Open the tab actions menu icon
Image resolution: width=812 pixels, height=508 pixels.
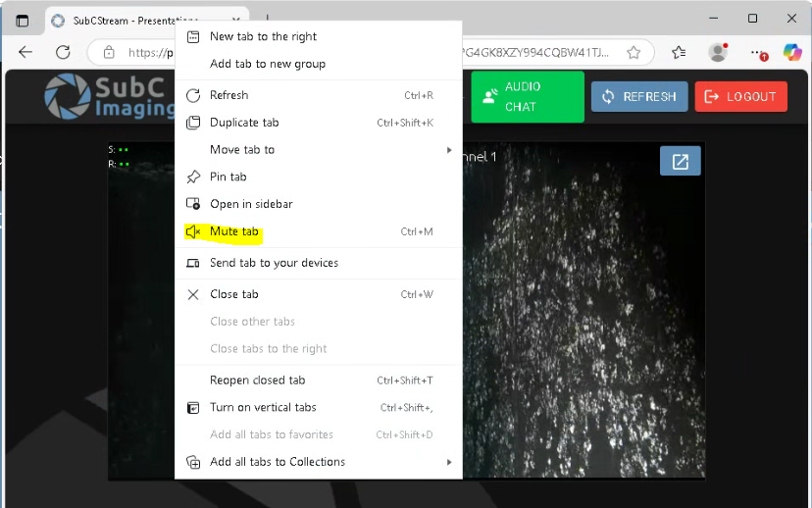[x=23, y=20]
